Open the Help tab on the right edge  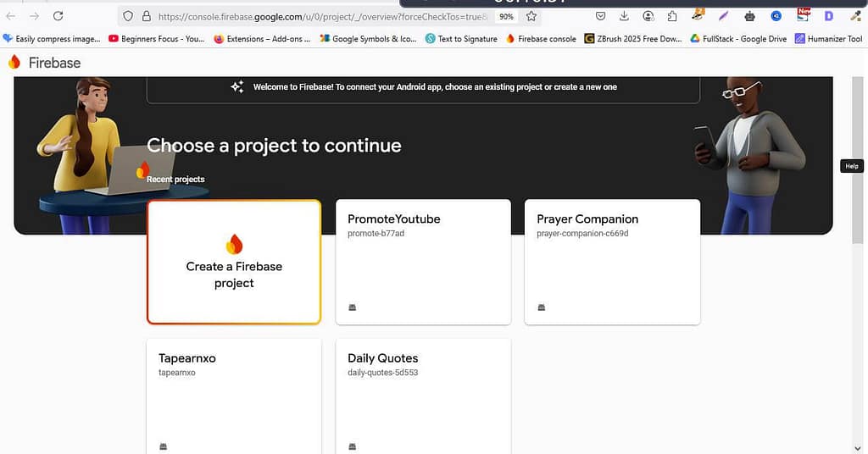pos(851,166)
